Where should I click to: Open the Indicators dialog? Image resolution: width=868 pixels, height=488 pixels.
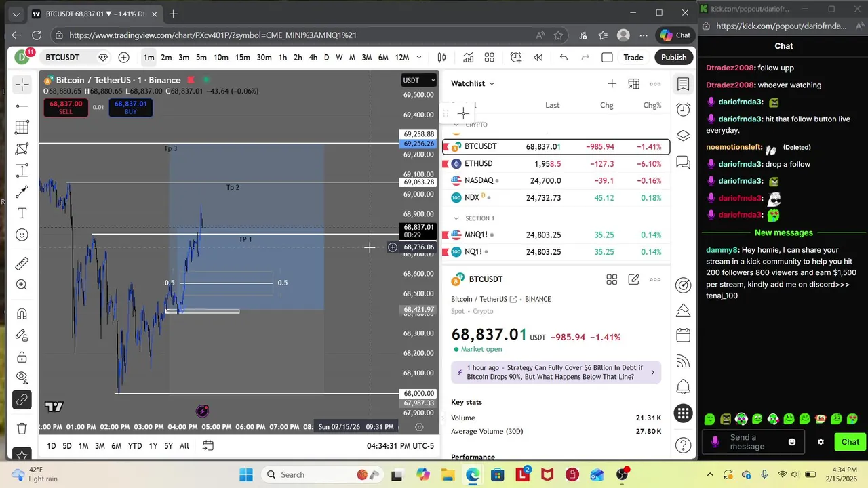468,58
